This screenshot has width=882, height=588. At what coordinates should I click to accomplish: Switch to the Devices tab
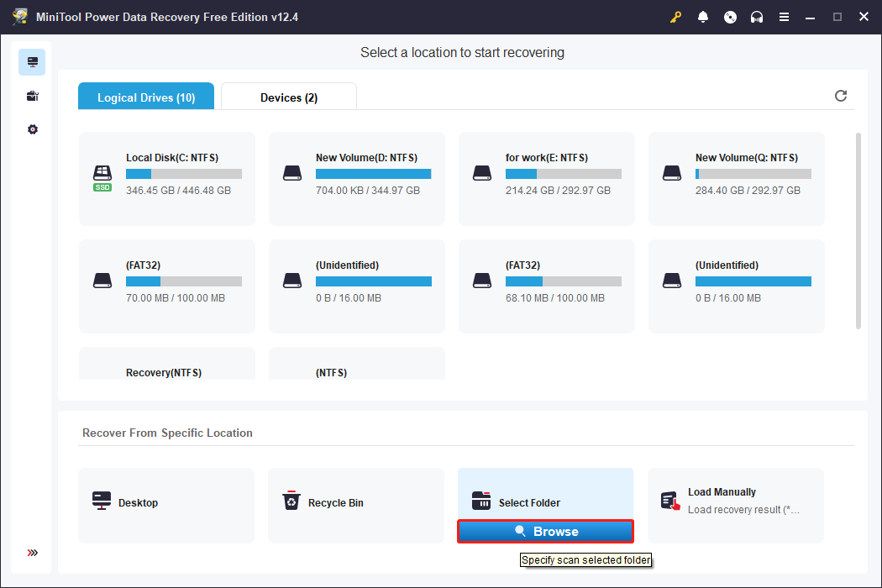pyautogui.click(x=288, y=96)
